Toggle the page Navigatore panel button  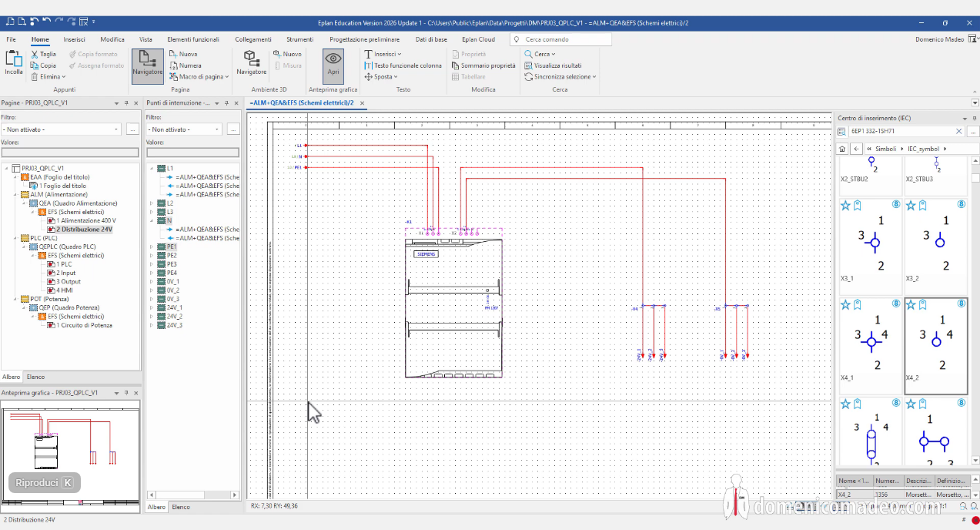click(x=147, y=65)
